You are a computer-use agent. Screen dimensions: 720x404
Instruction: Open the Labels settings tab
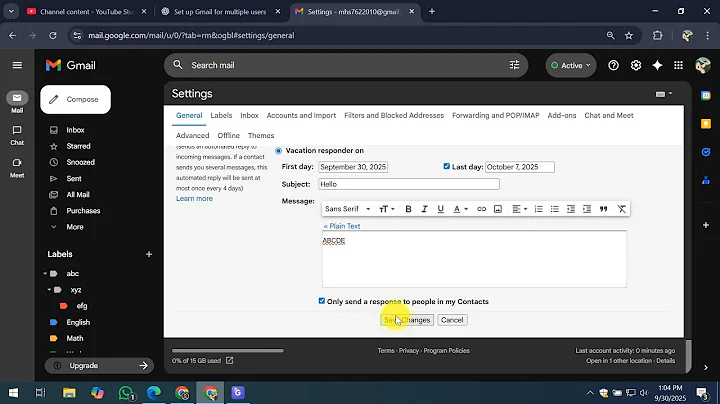221,115
